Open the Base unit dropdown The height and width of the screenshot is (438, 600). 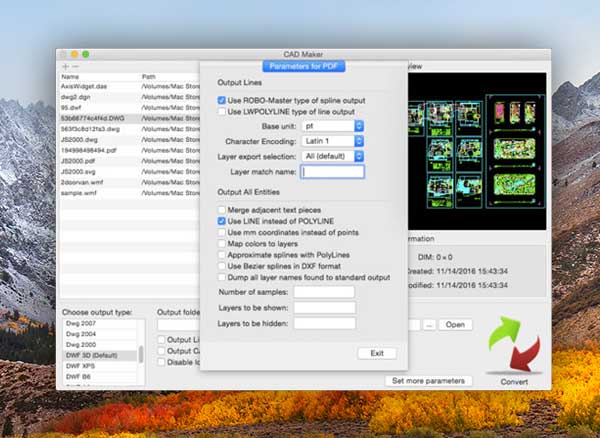coord(333,126)
